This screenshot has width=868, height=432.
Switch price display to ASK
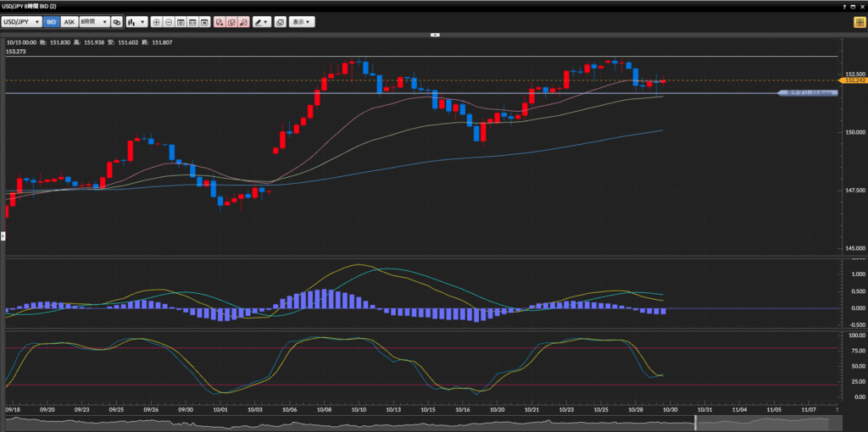point(69,21)
